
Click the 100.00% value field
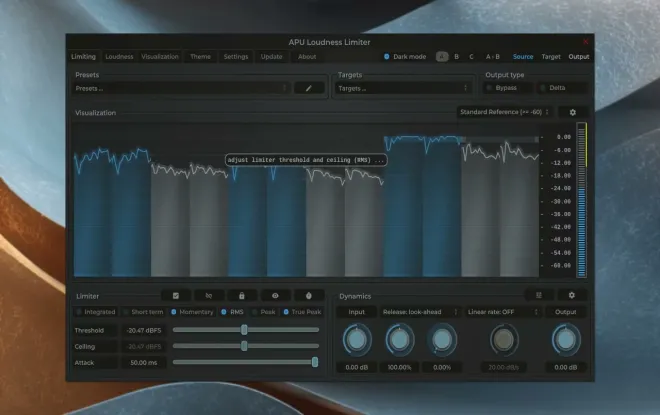tap(399, 367)
